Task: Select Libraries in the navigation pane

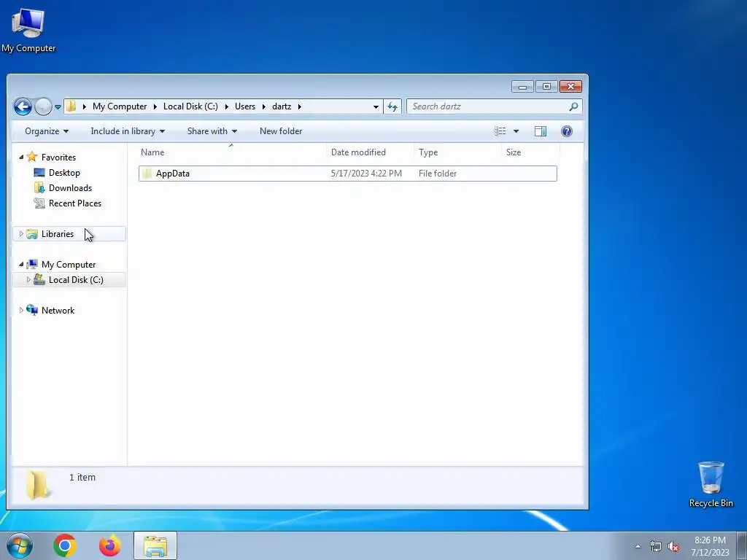Action: 58,234
